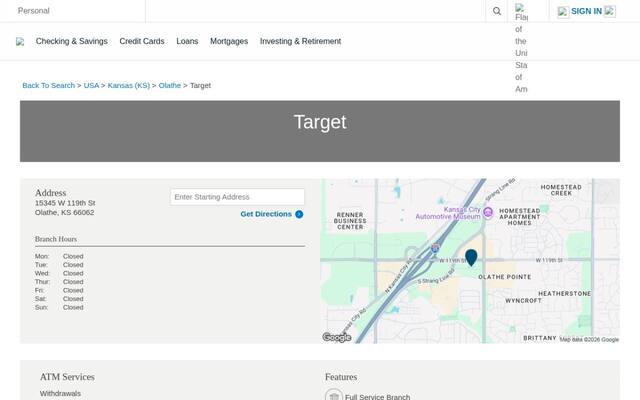Click the Google logo on the map
Image resolution: width=640 pixels, height=400 pixels.
pyautogui.click(x=337, y=337)
